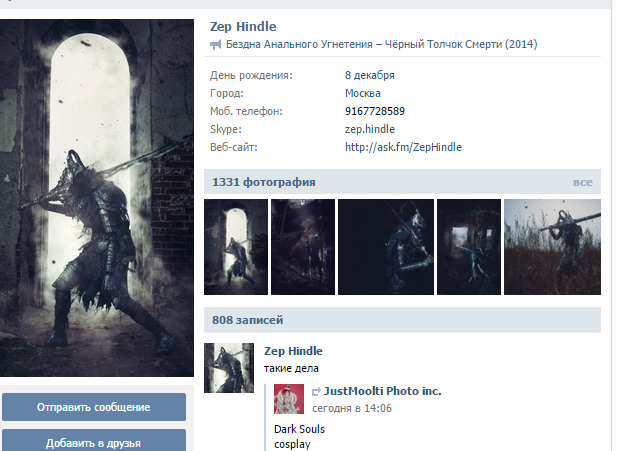Click the megaphone status icon

point(215,45)
